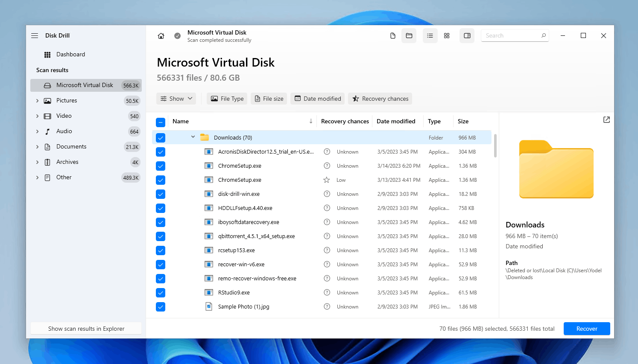Toggle the preview panel icon

pos(467,36)
